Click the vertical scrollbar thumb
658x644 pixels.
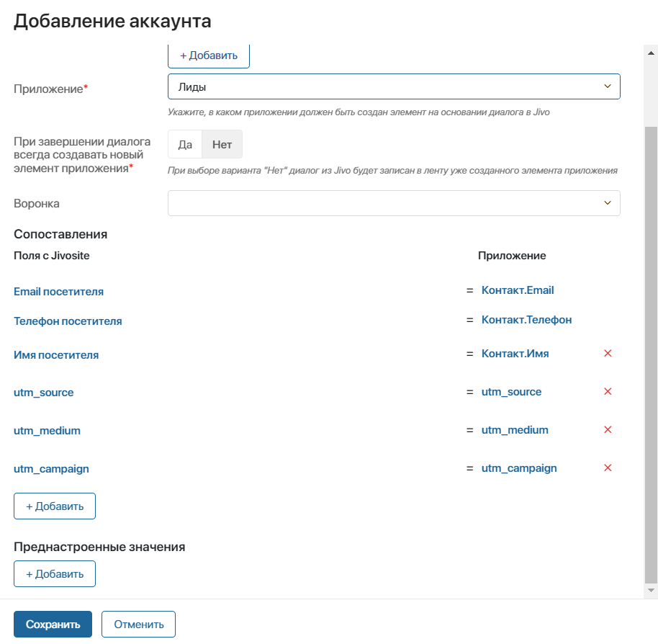pos(651,354)
